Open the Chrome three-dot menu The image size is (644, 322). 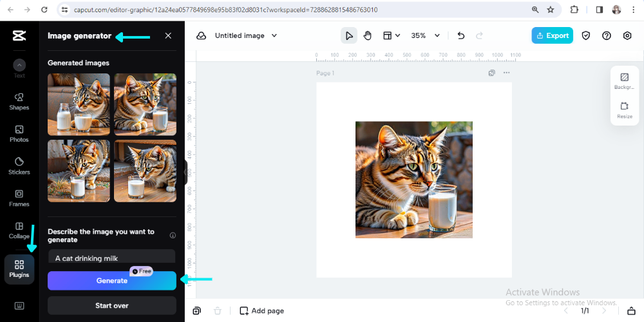[633, 10]
